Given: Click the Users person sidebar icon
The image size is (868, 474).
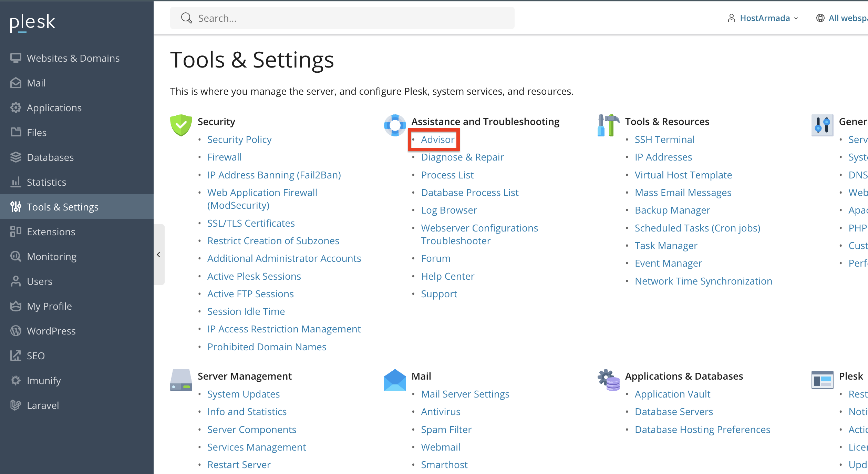Looking at the screenshot, I should coord(16,281).
